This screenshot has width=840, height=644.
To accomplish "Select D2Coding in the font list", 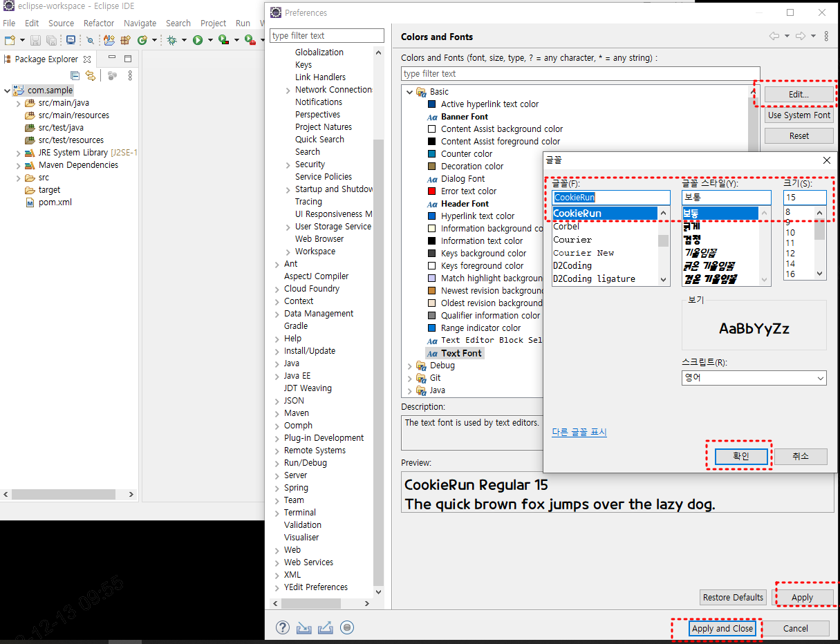I will 572,265.
